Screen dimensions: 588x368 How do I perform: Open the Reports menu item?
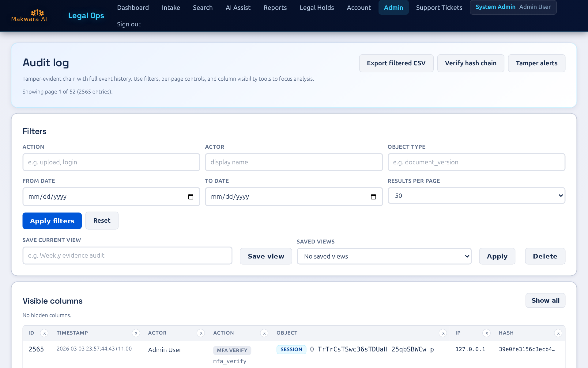coord(275,8)
